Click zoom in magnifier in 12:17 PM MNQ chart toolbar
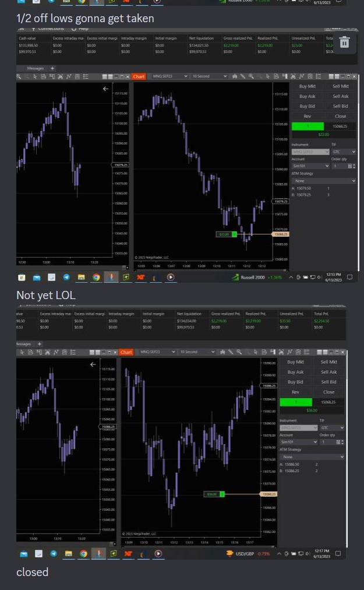 pos(239,352)
